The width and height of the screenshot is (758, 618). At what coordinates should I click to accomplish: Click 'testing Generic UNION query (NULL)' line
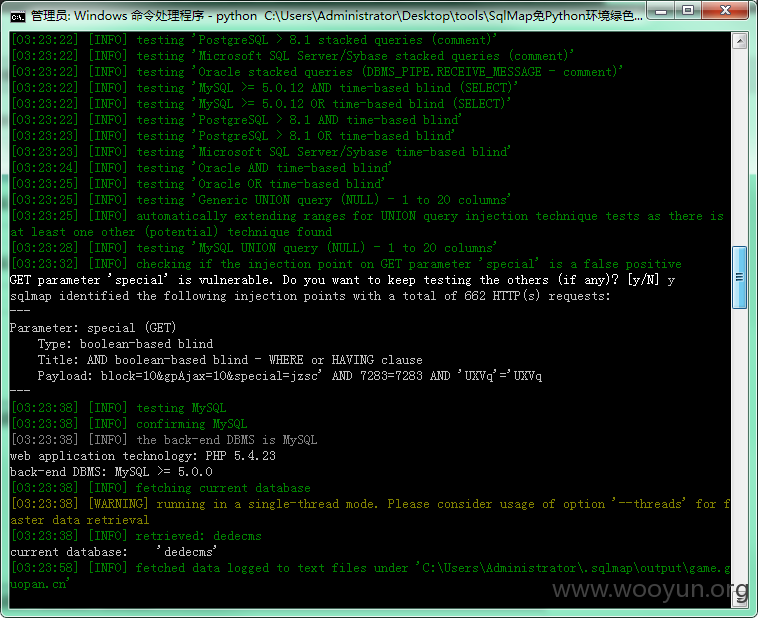[261, 200]
